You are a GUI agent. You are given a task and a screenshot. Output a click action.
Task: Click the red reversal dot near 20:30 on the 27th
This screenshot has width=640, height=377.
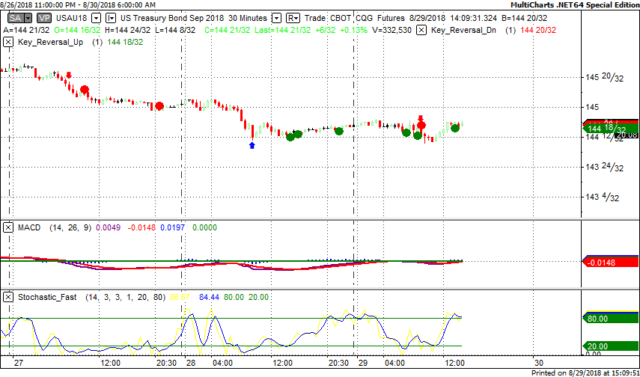160,106
